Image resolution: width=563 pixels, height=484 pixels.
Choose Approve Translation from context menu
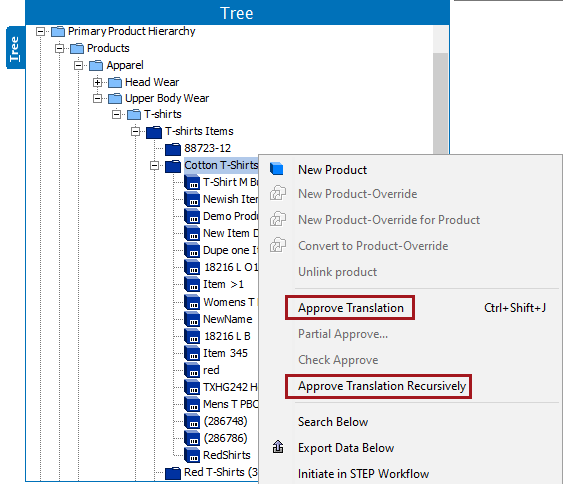click(350, 308)
